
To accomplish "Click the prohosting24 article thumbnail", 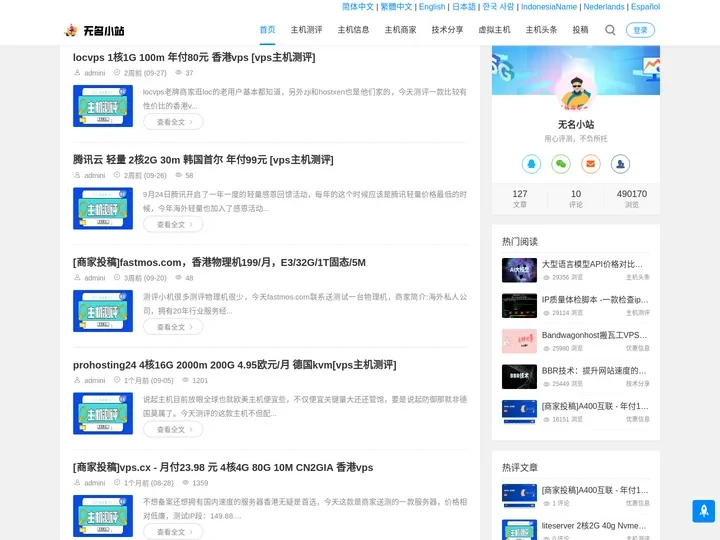I will click(x=103, y=413).
